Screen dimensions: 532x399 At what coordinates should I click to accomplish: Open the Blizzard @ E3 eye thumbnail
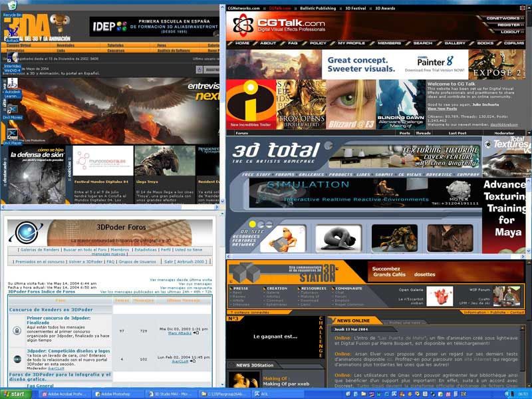coord(351,104)
